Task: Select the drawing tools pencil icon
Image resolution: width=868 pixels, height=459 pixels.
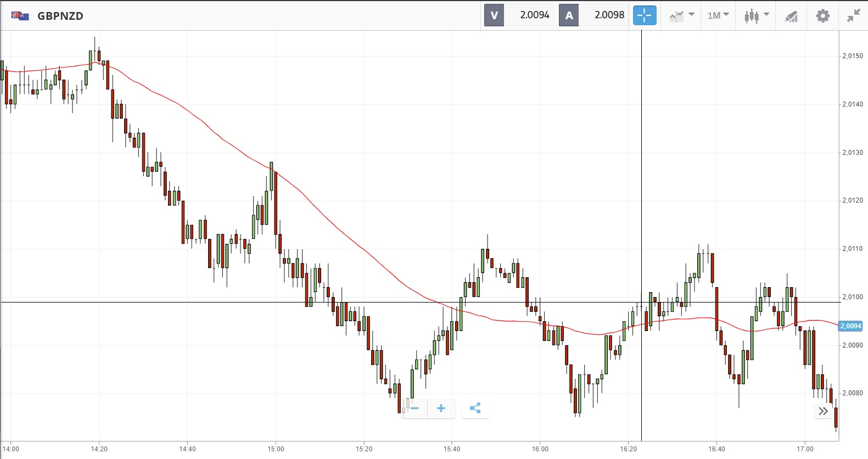Action: point(791,16)
